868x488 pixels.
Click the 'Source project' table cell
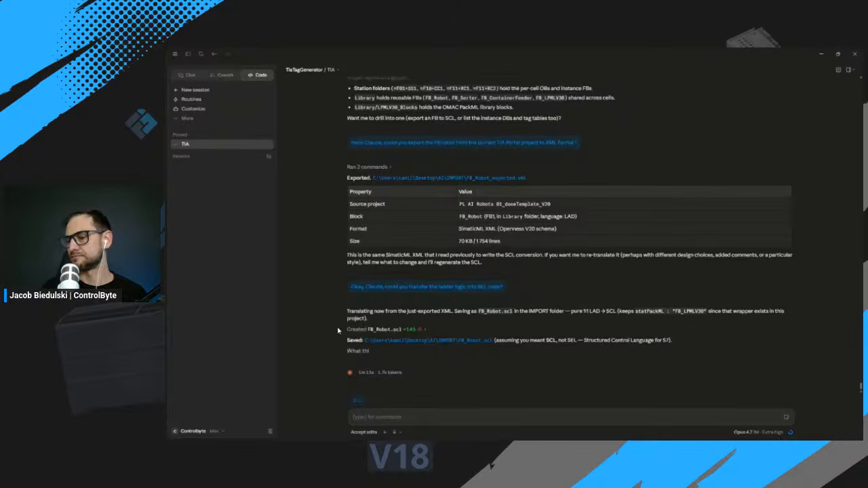pyautogui.click(x=367, y=204)
